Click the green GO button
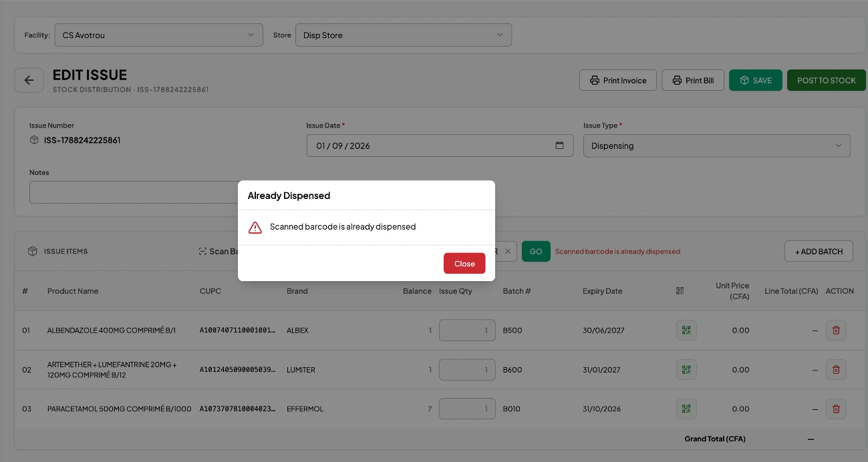 pyautogui.click(x=536, y=251)
